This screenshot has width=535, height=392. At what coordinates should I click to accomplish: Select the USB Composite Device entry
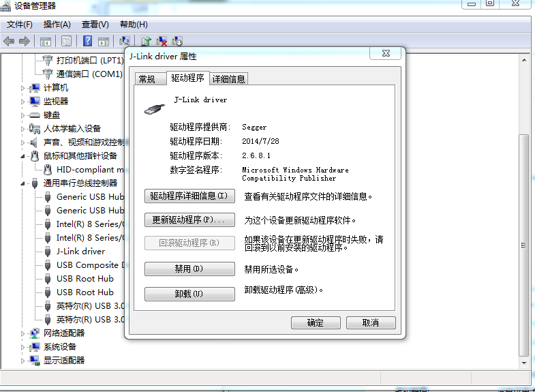[91, 265]
